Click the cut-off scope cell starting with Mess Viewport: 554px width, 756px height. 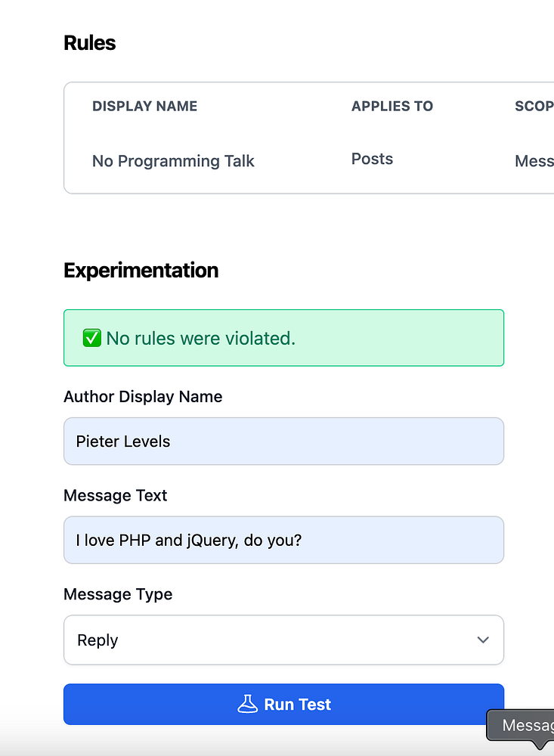tap(534, 161)
